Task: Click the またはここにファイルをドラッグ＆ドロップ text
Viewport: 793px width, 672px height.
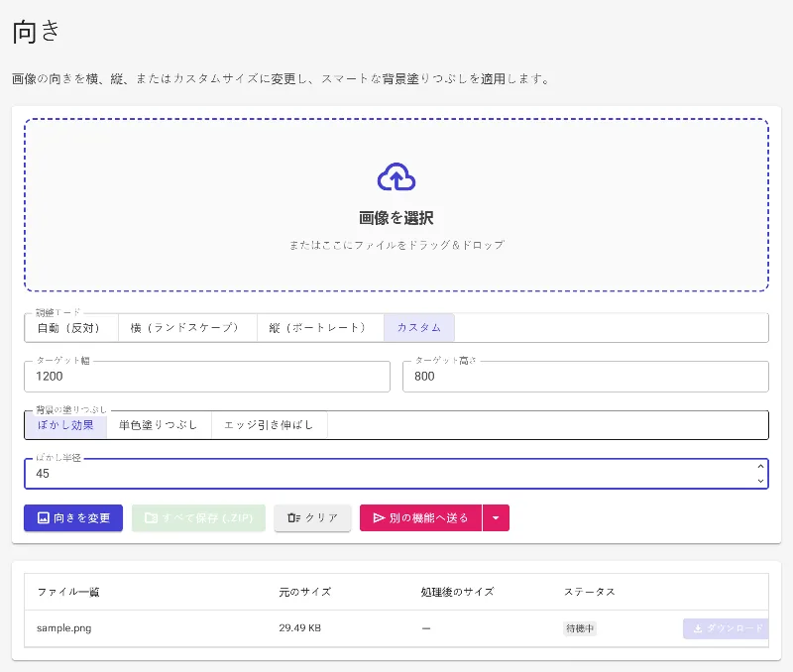Action: (x=396, y=245)
